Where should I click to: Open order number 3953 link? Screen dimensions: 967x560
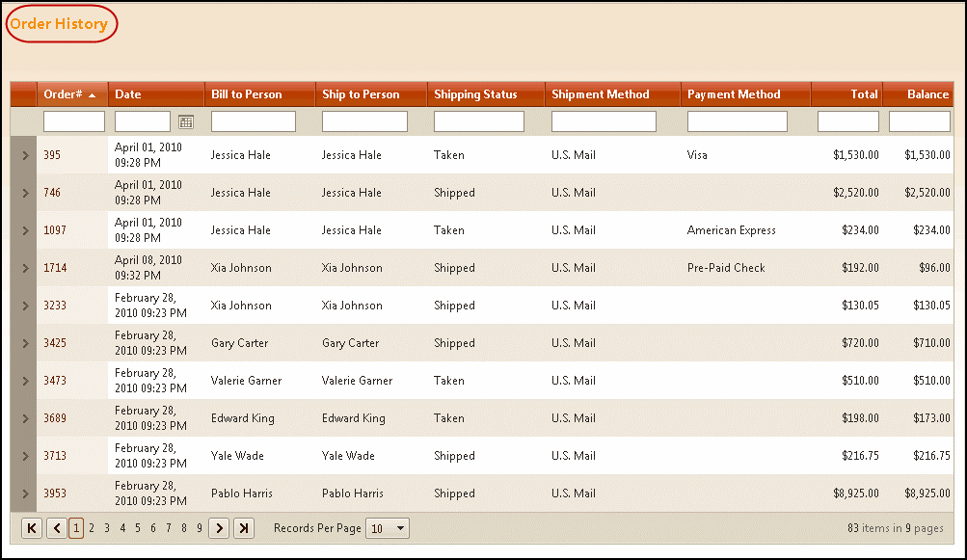(x=54, y=493)
